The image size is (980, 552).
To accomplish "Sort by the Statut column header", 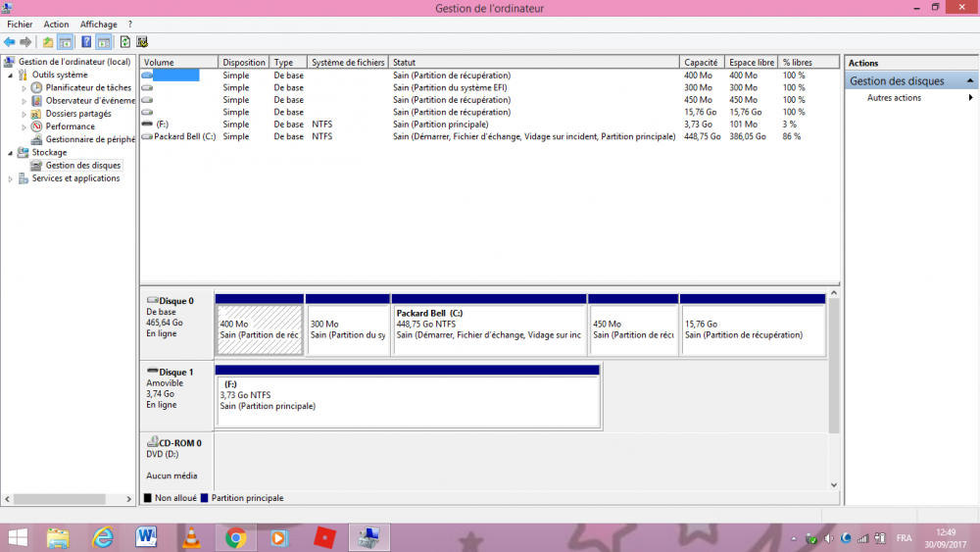I will [x=534, y=63].
